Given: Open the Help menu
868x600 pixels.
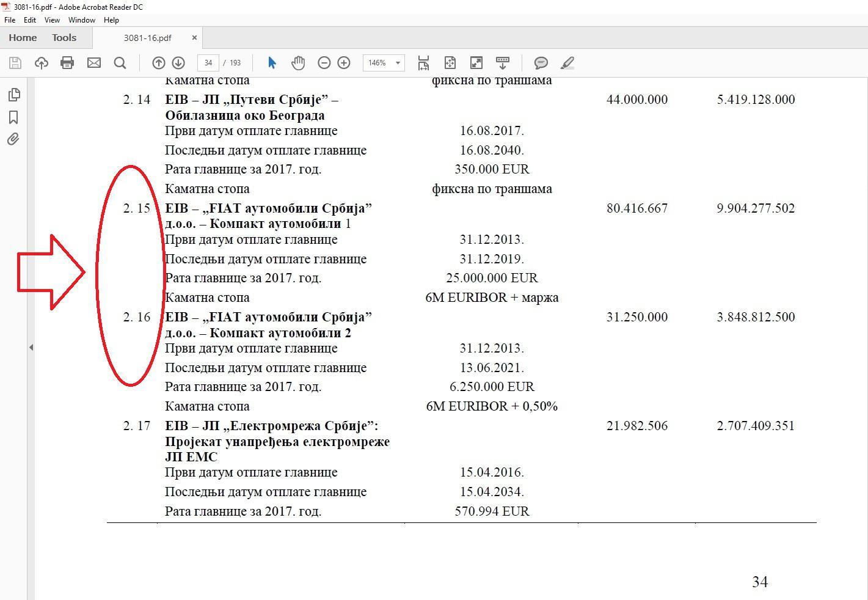Looking at the screenshot, I should pyautogui.click(x=111, y=20).
